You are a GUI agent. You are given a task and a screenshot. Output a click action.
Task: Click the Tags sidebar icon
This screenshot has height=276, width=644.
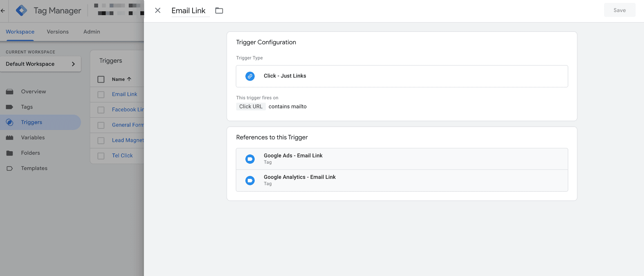coord(10,107)
